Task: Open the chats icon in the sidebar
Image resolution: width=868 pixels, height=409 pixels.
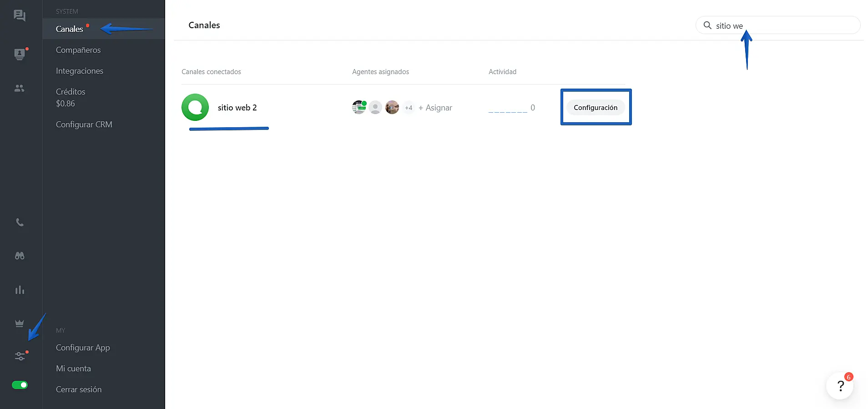Action: point(20,16)
